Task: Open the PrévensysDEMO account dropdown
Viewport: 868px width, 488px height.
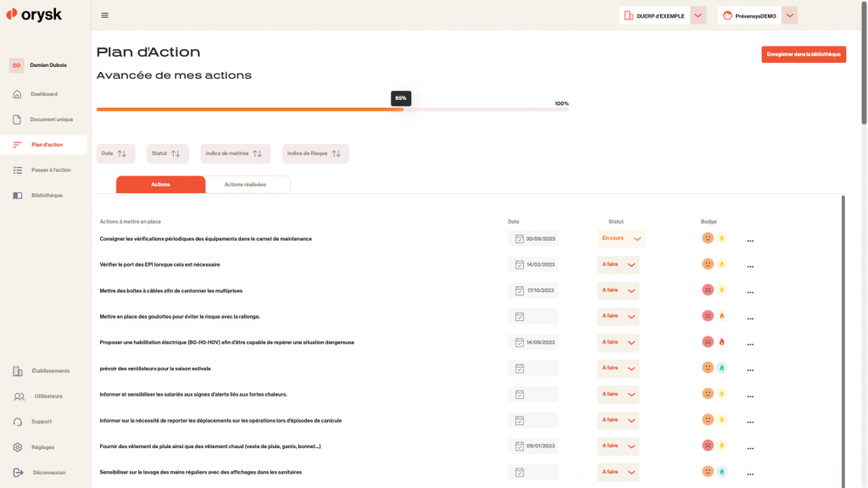Action: [x=789, y=15]
